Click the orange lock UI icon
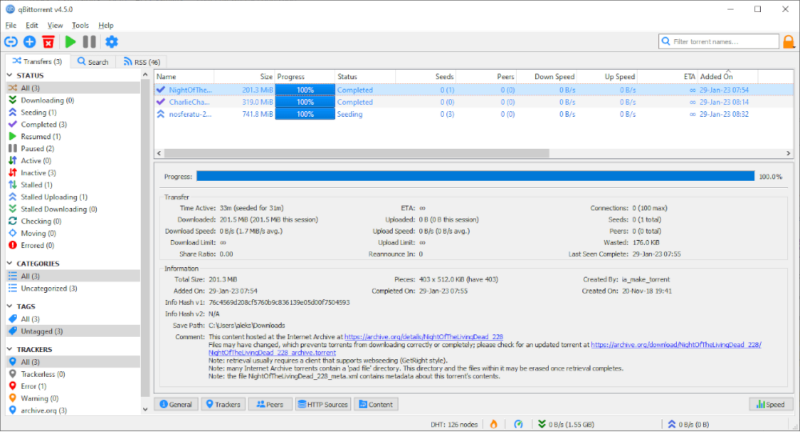Screen dimensions: 800x432 click(789, 42)
